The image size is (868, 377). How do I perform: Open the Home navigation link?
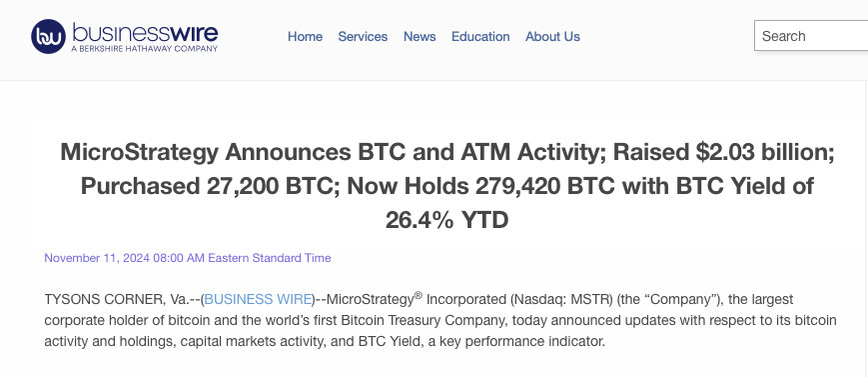click(x=305, y=37)
